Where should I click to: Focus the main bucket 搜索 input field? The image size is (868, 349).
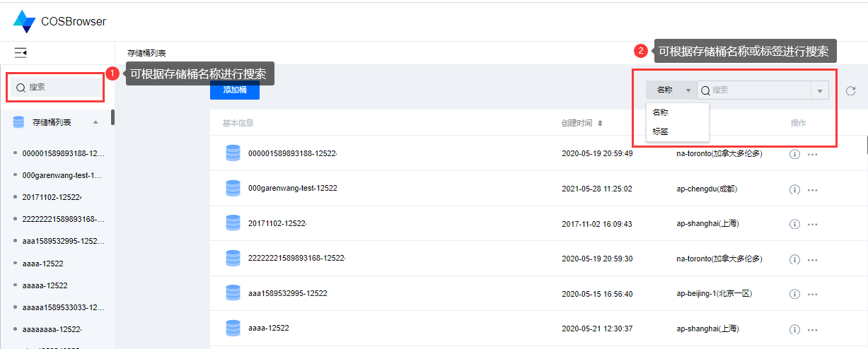754,90
